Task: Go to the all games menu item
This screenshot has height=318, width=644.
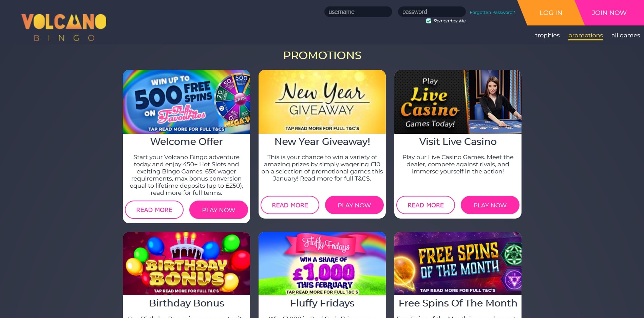Action: 625,35
